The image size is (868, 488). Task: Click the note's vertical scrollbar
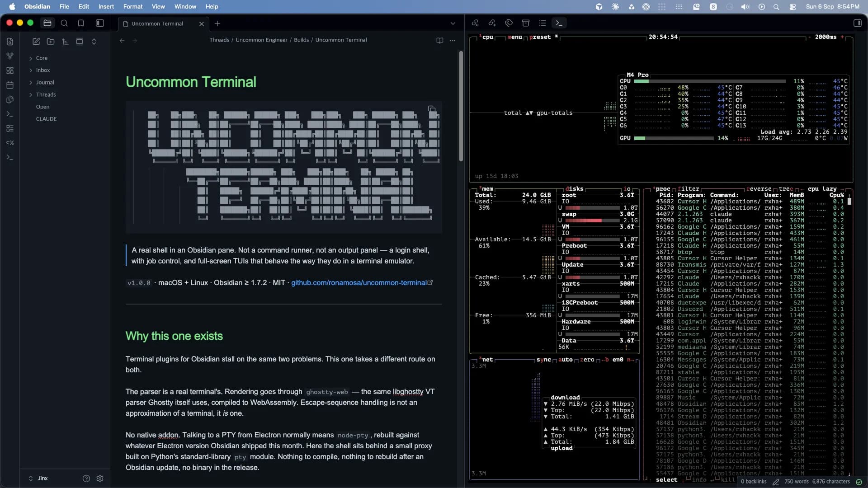tap(461, 106)
